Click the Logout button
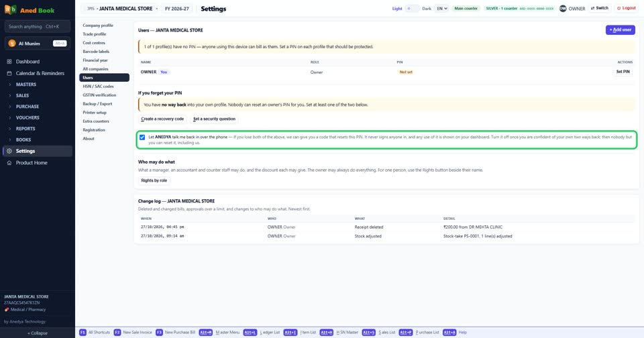644x338 pixels. (x=627, y=8)
